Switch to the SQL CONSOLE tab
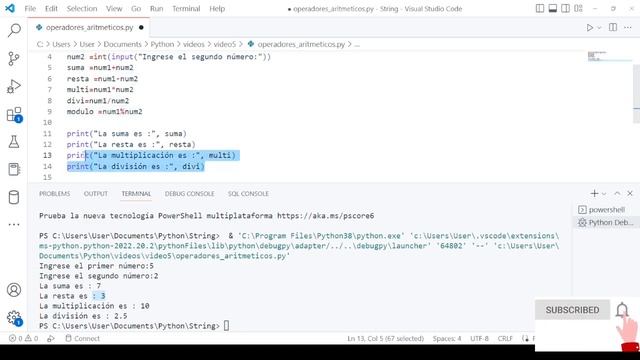Viewport: 640px width, 360px height. point(248,193)
